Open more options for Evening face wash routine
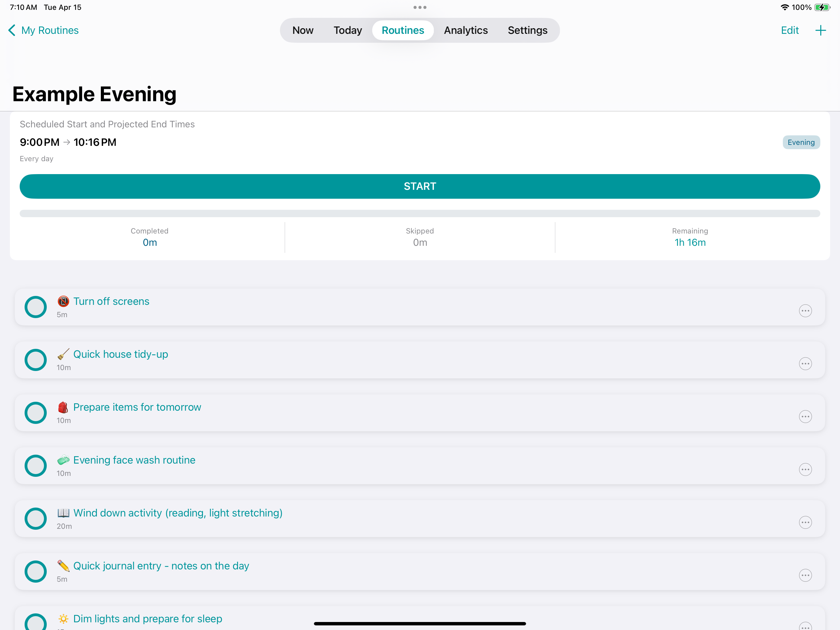Viewport: 840px width, 630px height. 805,469
